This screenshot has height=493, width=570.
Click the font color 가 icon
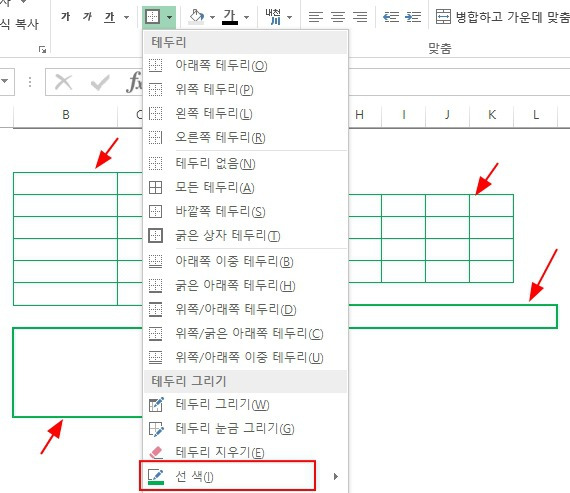pos(230,17)
